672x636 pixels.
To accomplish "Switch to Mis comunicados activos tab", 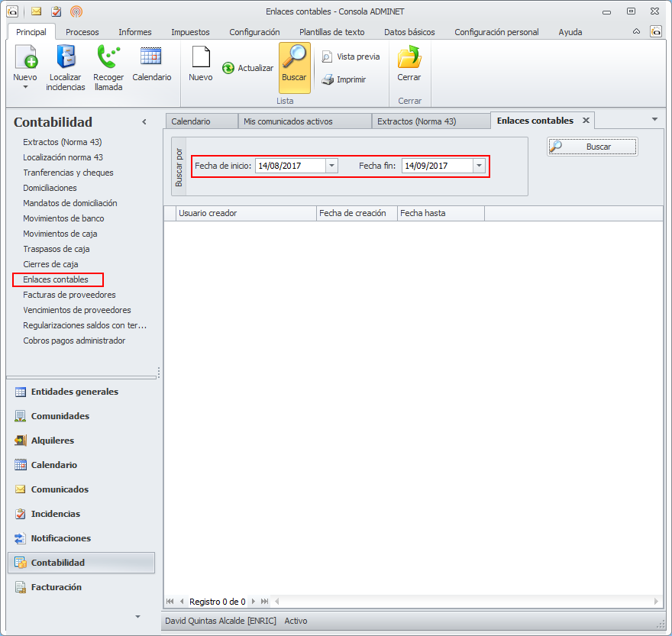I will pyautogui.click(x=305, y=121).
